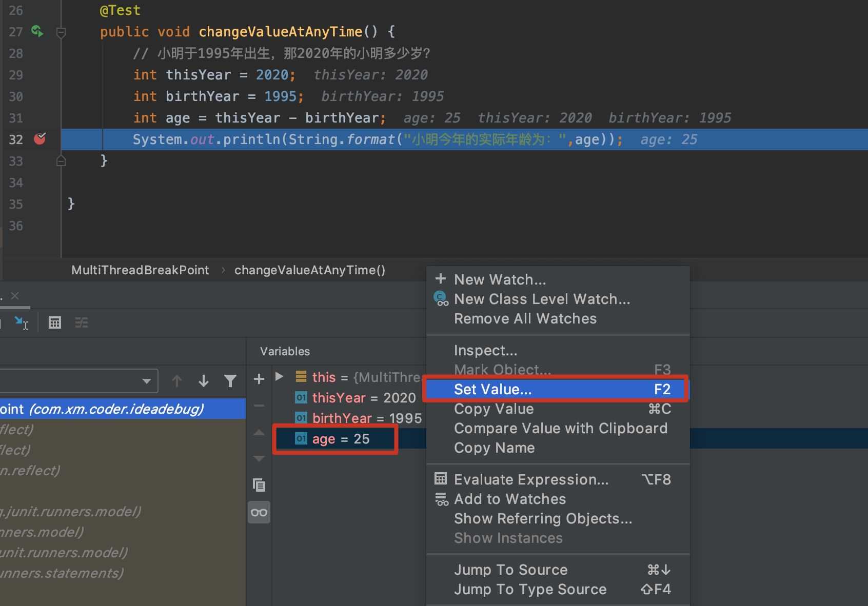Select next frame with the down arrow
The height and width of the screenshot is (606, 868).
pos(204,381)
